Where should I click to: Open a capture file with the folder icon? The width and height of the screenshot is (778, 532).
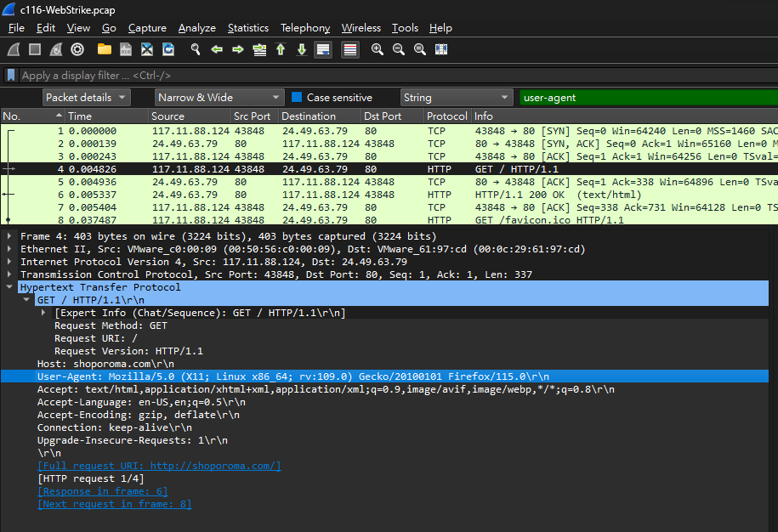point(105,49)
